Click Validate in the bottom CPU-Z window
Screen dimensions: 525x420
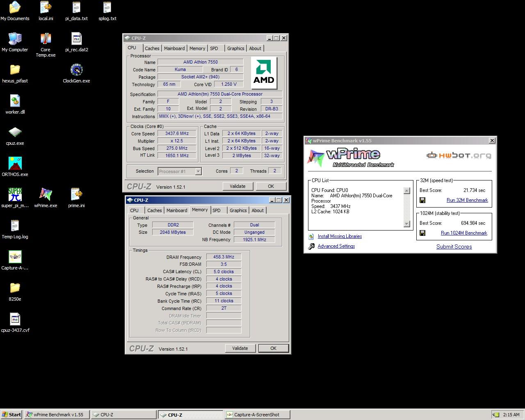pyautogui.click(x=240, y=348)
